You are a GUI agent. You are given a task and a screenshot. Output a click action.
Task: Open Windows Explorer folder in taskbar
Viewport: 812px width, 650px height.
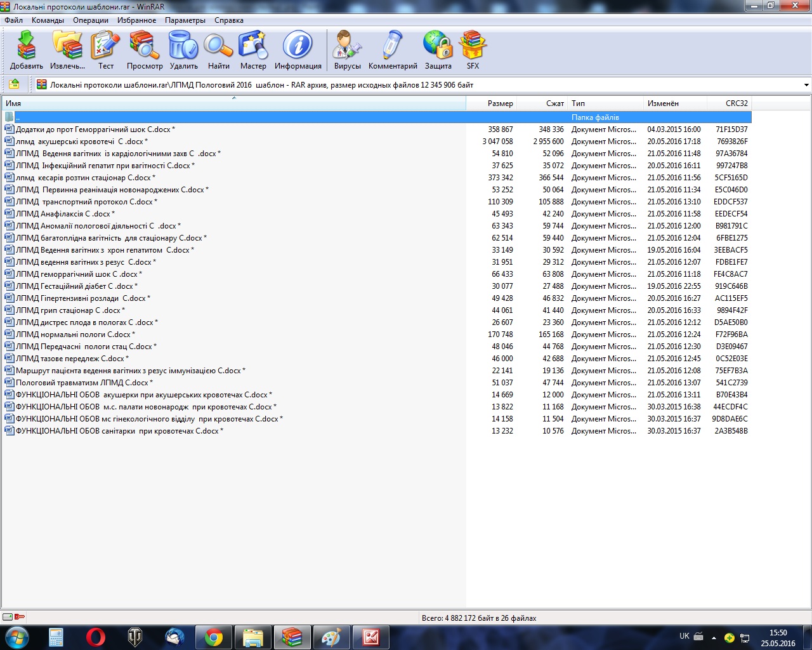pyautogui.click(x=253, y=637)
